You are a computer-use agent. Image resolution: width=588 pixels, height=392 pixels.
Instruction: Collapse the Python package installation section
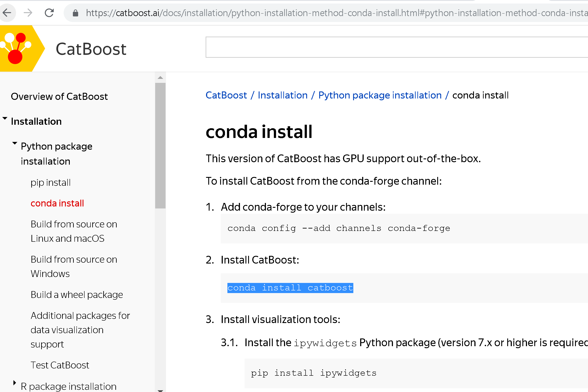pos(15,143)
